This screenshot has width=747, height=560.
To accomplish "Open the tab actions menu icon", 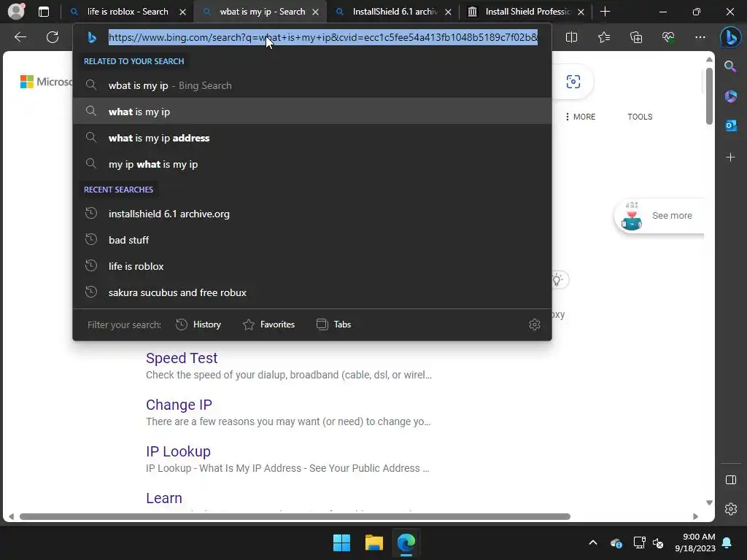I will (x=44, y=12).
